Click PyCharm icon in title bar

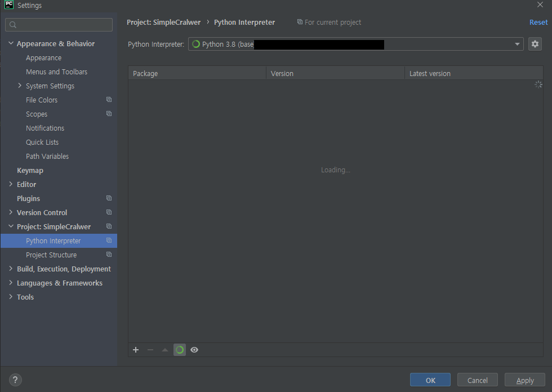tap(9, 5)
